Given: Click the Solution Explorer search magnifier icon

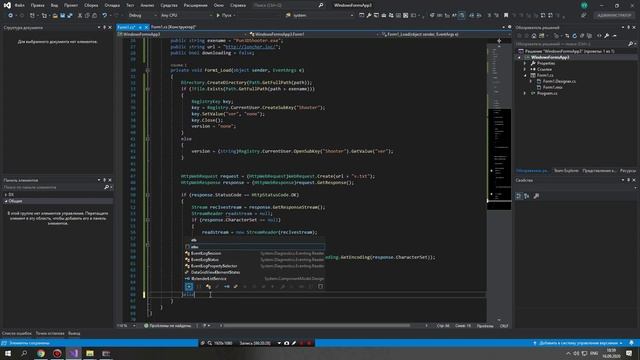Looking at the screenshot, I should [x=631, y=44].
